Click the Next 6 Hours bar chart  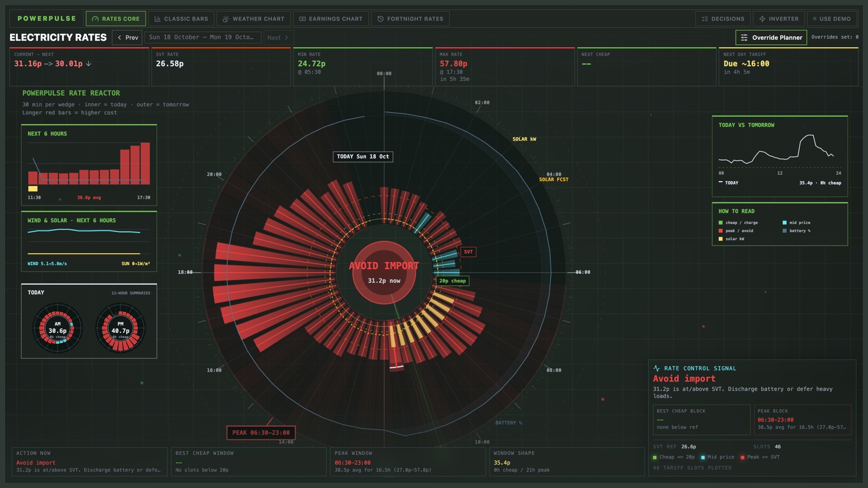pyautogui.click(x=89, y=164)
